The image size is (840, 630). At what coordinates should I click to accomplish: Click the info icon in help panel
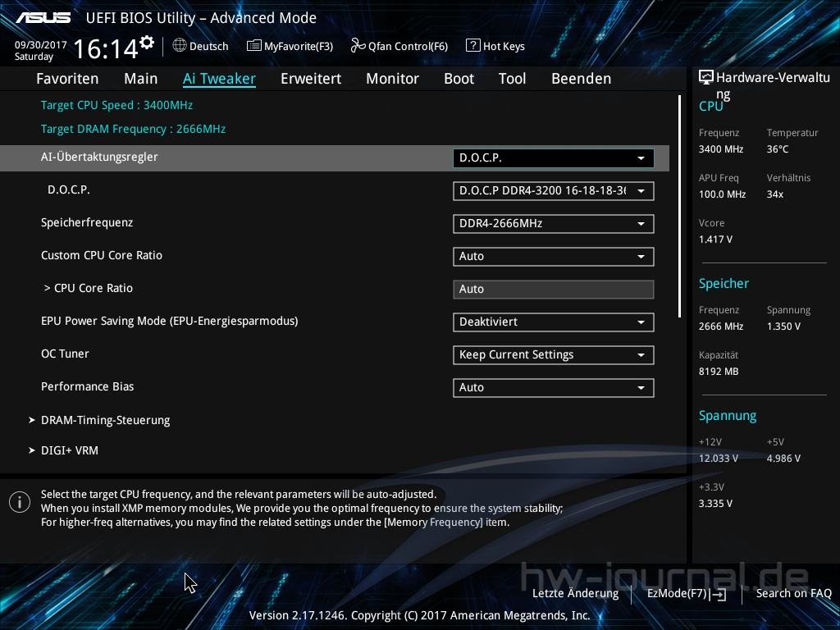coord(20,502)
